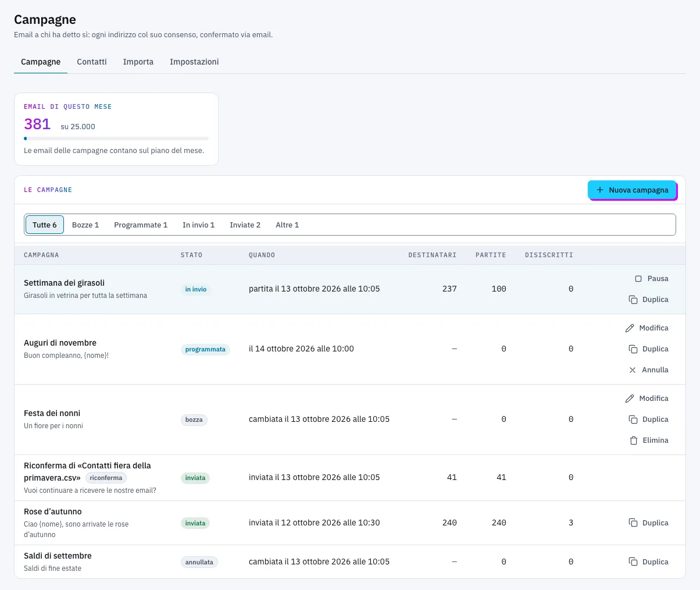Click the duplicate icon for Rose d'autunno

click(633, 523)
